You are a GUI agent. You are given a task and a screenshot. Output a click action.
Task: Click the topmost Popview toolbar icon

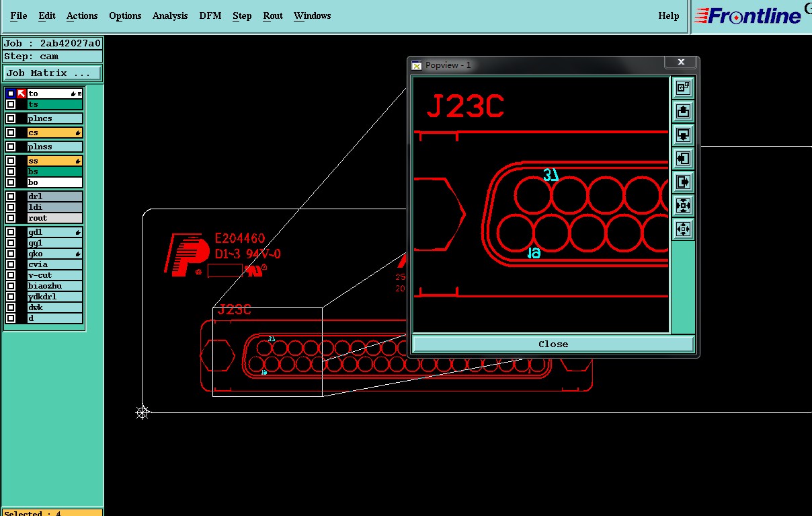[683, 87]
